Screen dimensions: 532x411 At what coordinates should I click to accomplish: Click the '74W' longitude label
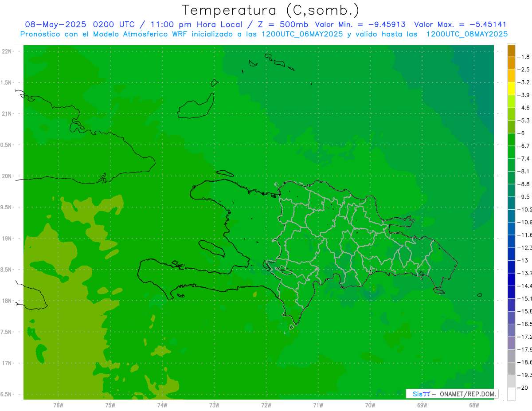(x=162, y=405)
